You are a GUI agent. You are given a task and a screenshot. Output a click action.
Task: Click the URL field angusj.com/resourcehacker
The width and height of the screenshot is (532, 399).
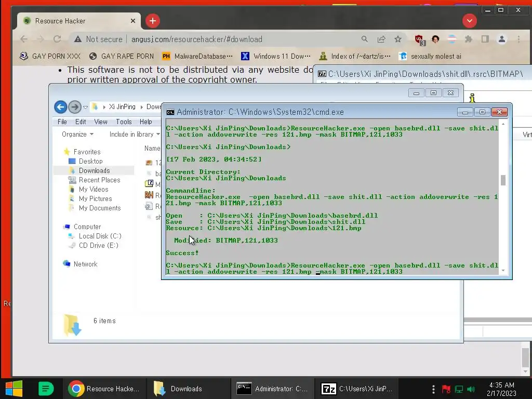tap(196, 39)
